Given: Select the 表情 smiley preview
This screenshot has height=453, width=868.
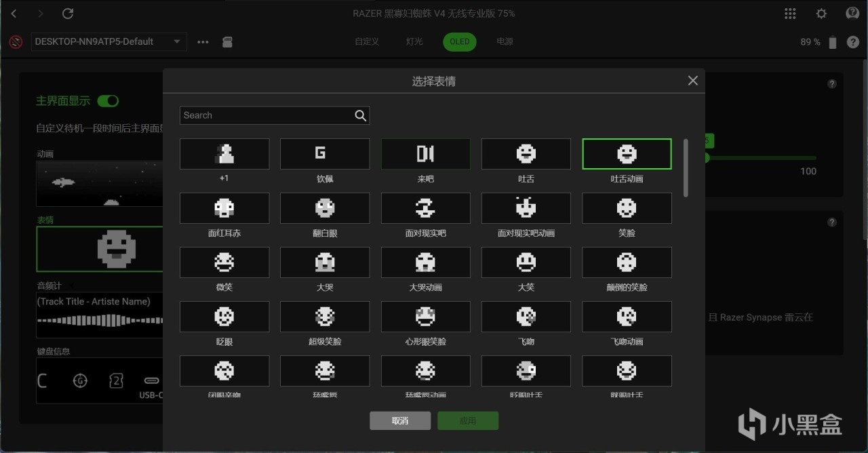Looking at the screenshot, I should pos(100,248).
